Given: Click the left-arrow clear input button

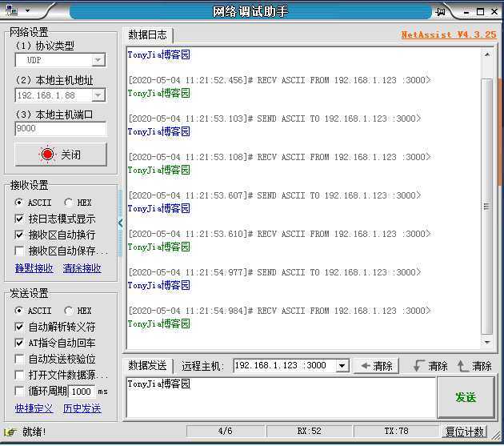Looking at the screenshot, I should click(x=376, y=366).
